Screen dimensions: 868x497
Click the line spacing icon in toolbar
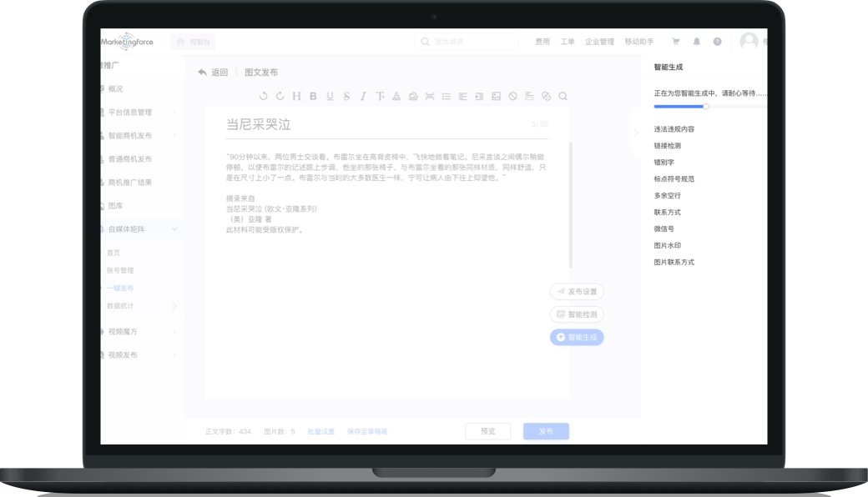(430, 96)
